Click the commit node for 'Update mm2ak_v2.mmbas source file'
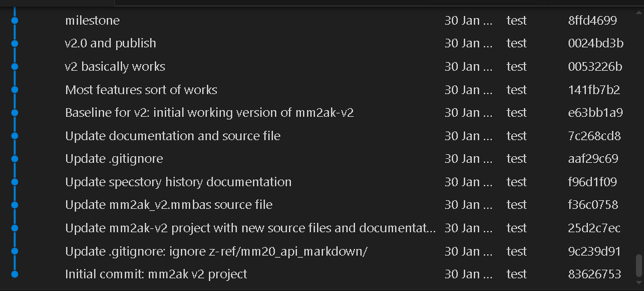 [x=15, y=205]
